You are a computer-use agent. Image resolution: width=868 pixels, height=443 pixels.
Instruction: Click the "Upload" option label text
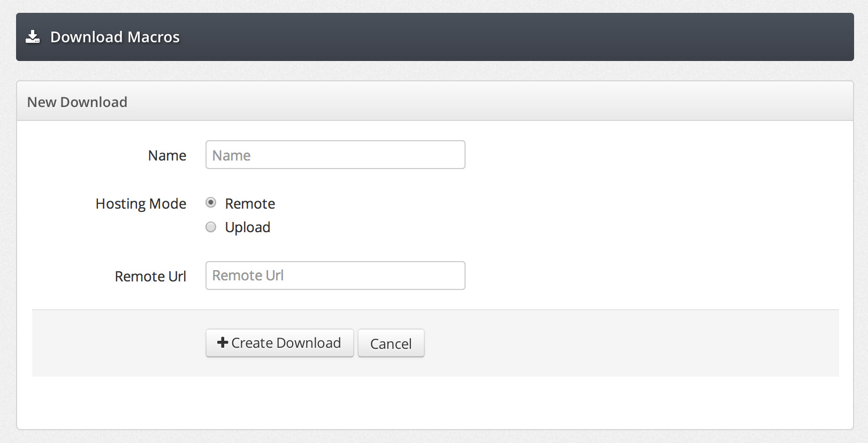tap(247, 227)
